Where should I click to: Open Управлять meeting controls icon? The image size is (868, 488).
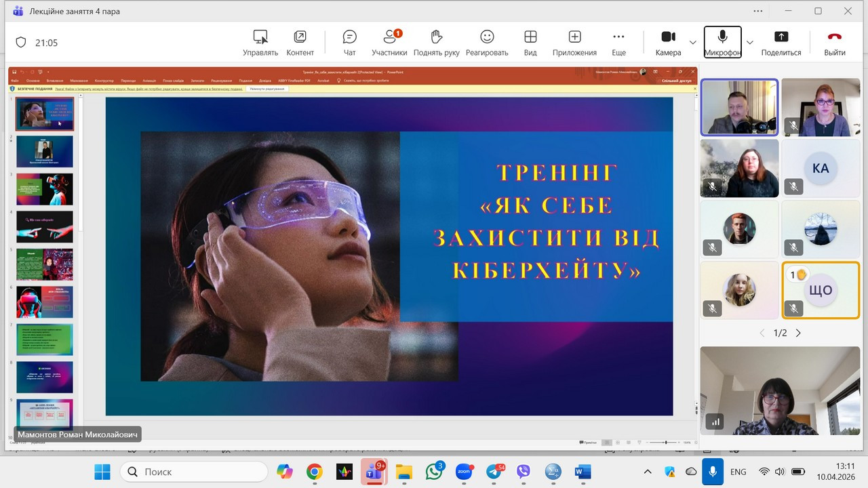260,41
